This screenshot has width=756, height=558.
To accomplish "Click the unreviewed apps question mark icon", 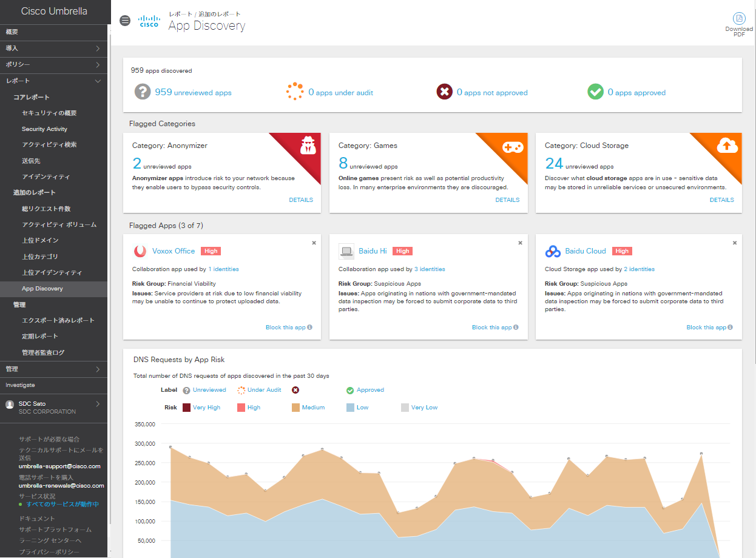I will click(x=143, y=92).
